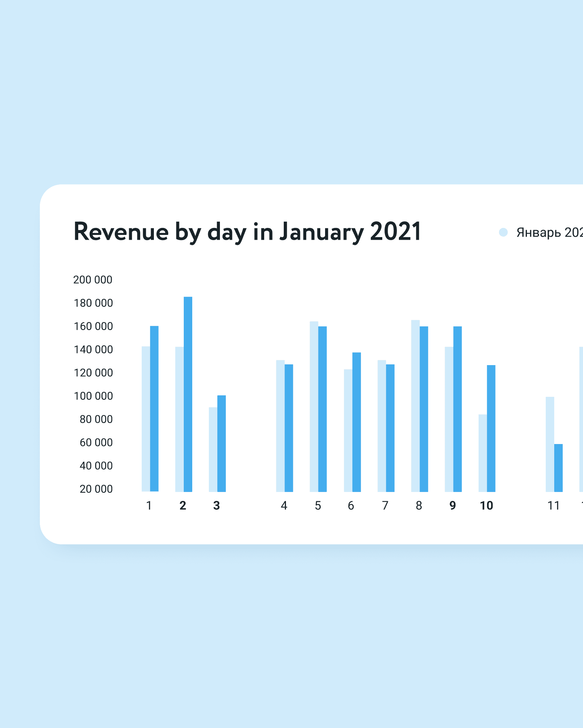Select the light blue bar for day 5
583x728 pixels.
314,407
